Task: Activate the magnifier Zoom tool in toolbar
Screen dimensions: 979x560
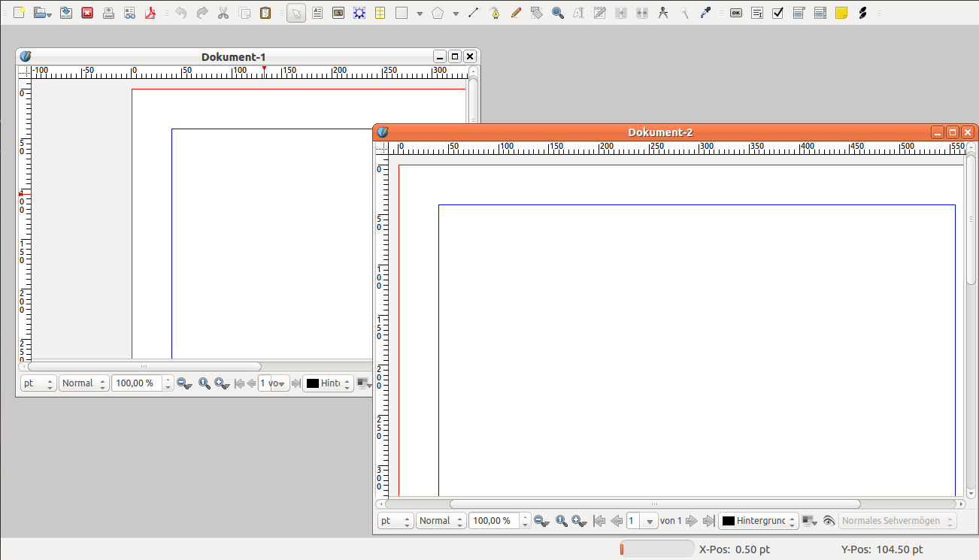Action: click(x=558, y=13)
